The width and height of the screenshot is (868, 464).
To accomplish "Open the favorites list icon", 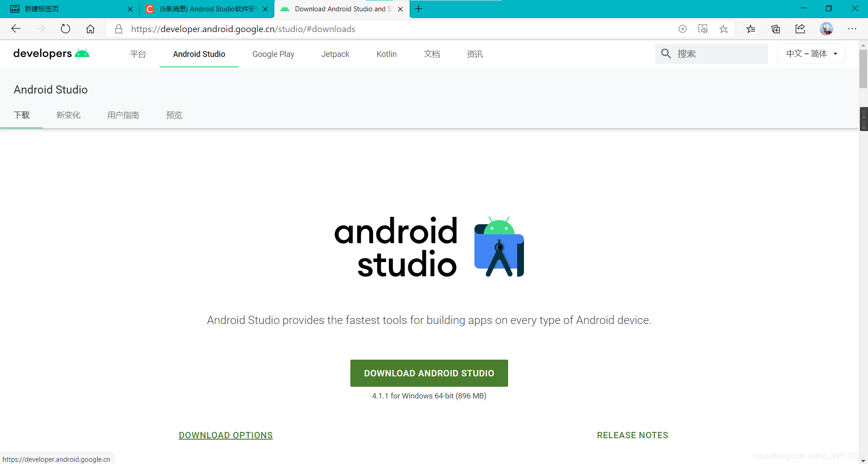I will coord(750,29).
